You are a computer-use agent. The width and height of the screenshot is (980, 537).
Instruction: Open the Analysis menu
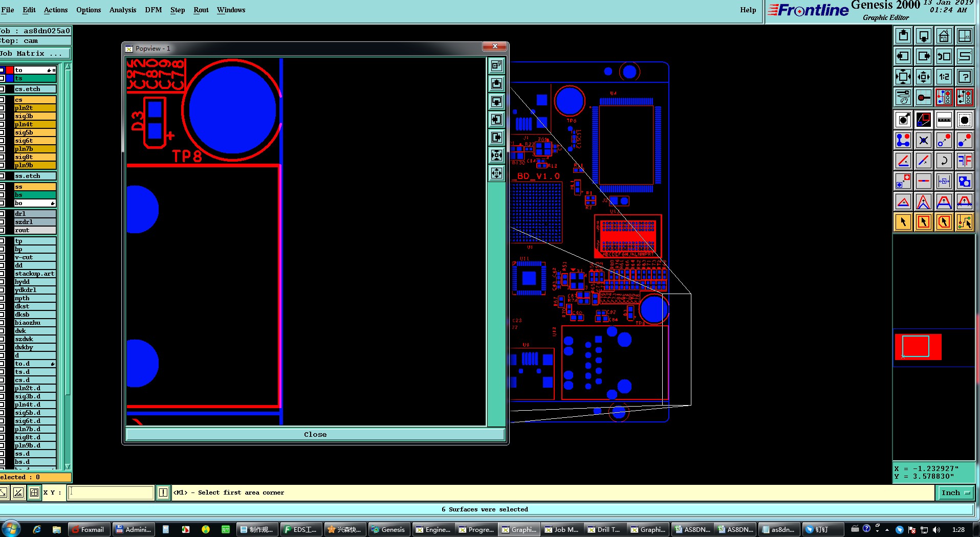(123, 10)
